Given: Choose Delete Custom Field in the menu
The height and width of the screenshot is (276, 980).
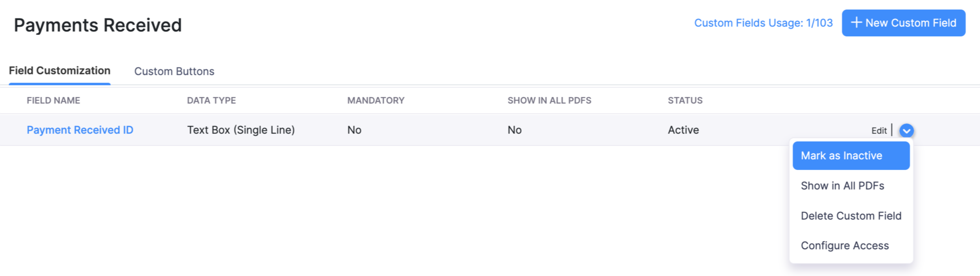Looking at the screenshot, I should [x=851, y=216].
